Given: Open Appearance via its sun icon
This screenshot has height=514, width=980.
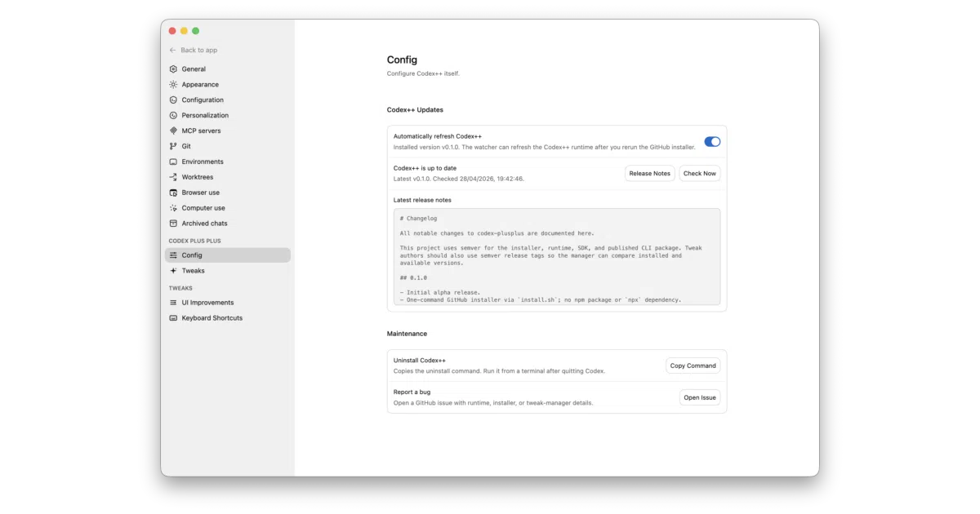Looking at the screenshot, I should 173,85.
